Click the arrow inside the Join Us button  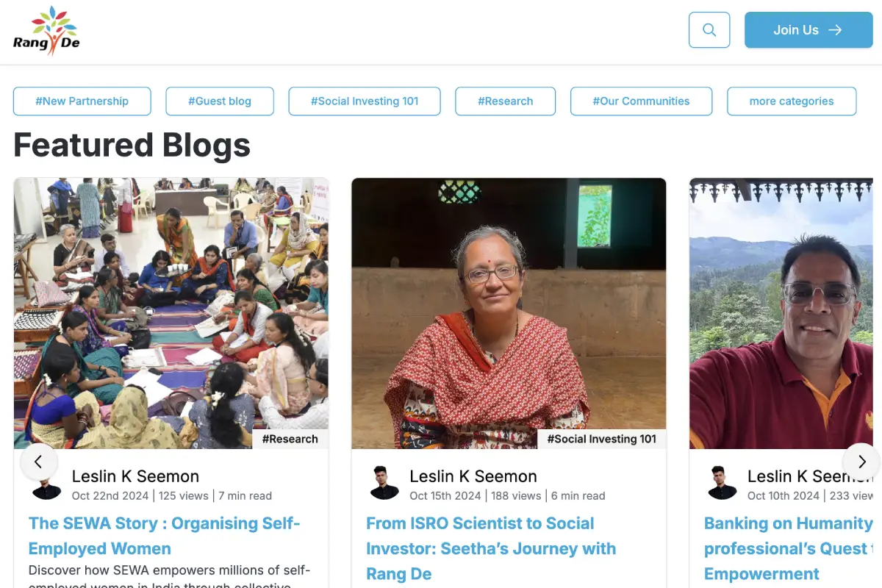point(835,29)
